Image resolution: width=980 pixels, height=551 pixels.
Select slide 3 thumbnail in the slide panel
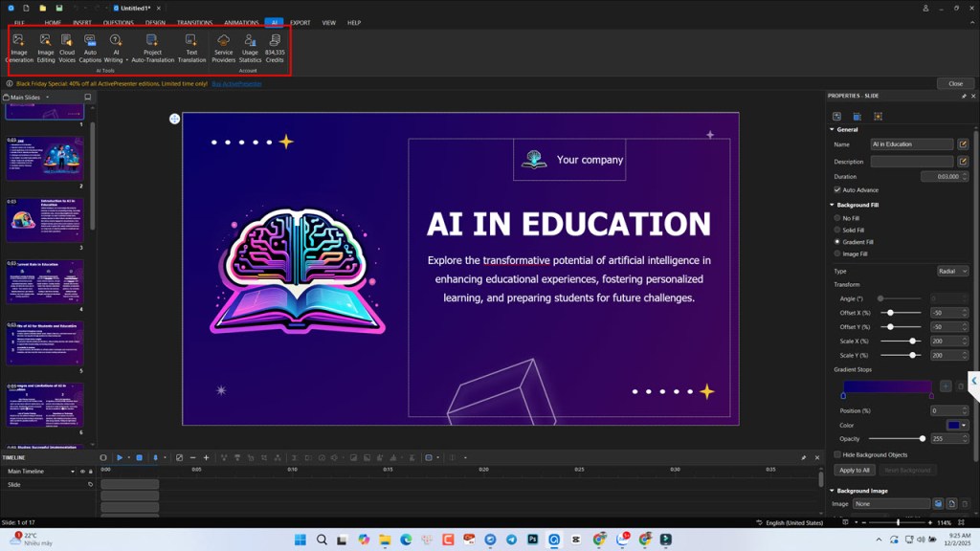[x=45, y=219]
